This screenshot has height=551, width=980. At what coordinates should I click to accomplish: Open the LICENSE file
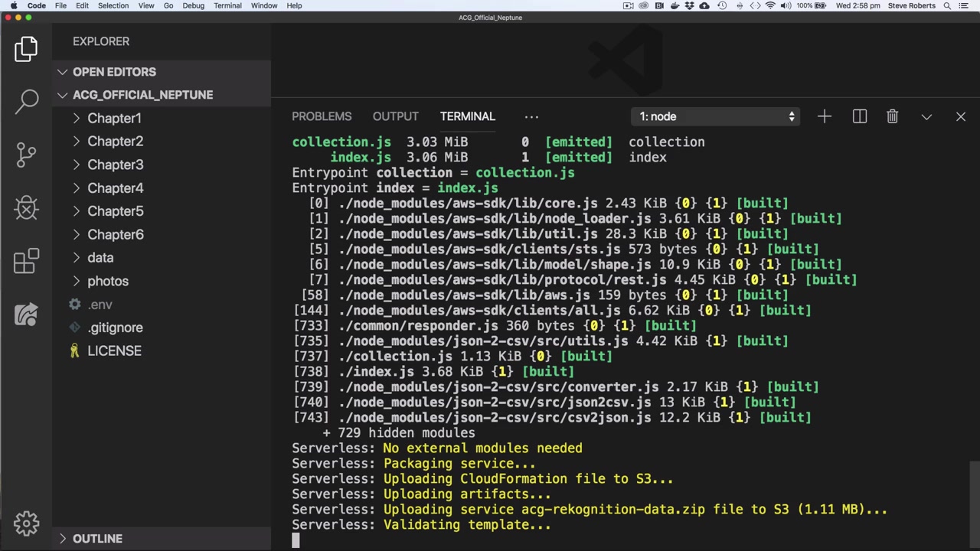click(114, 350)
